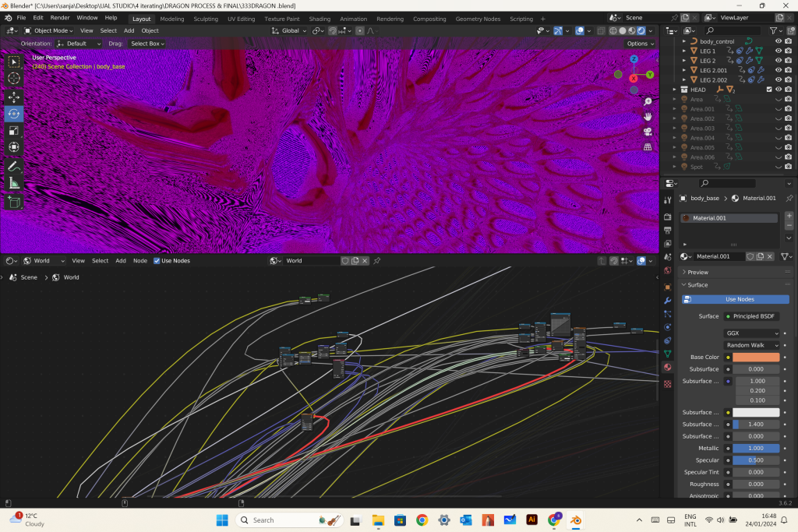Viewport: 798px width, 532px height.
Task: Open the Render properties tab
Action: click(x=668, y=217)
